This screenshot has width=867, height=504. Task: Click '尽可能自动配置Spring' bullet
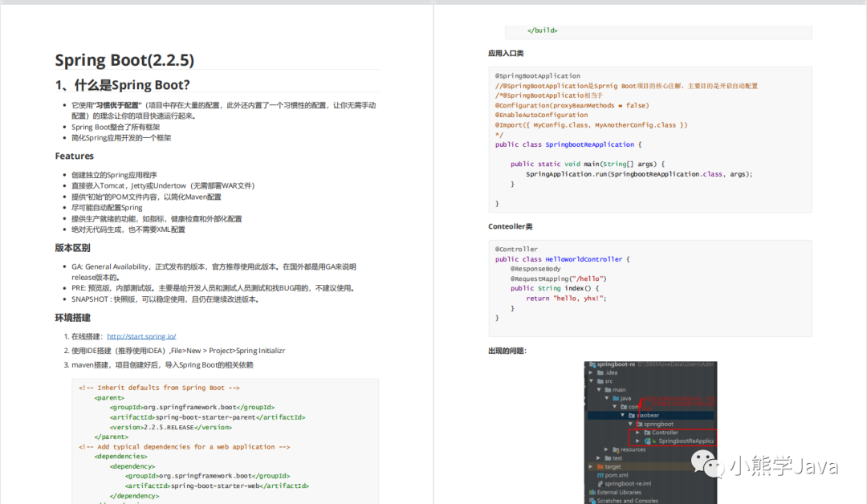pyautogui.click(x=107, y=208)
